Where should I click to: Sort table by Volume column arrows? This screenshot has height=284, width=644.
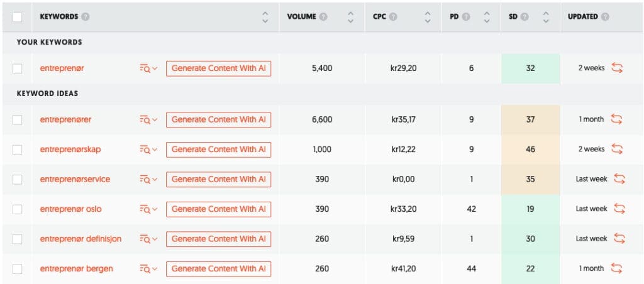coord(350,17)
